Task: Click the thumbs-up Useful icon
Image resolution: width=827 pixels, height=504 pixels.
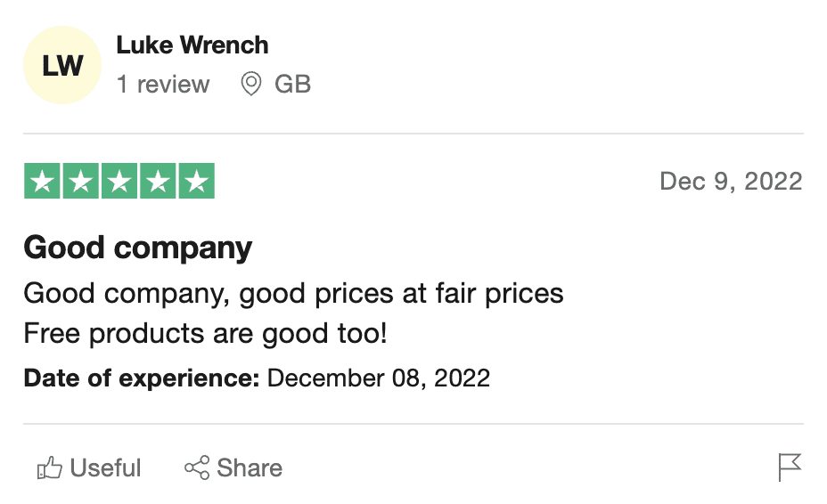Action: click(x=50, y=467)
